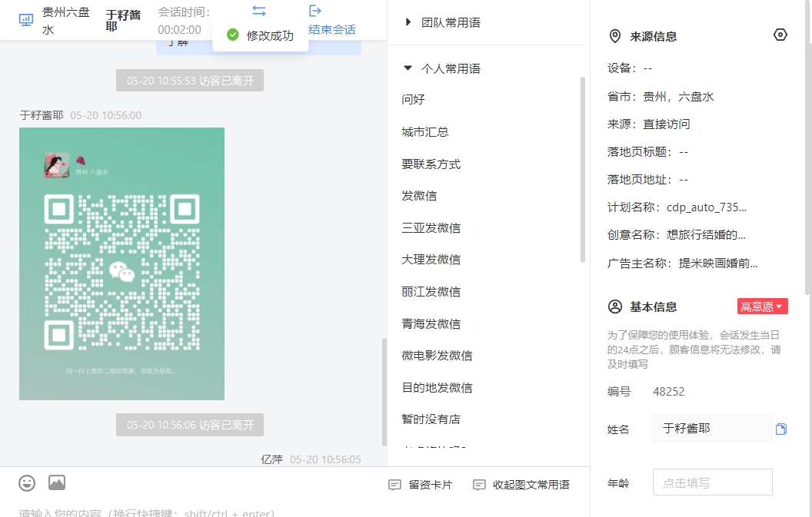Screen dimensions: 812x517
Task: Click the 05-20 10:56:06 访客已离开 notice
Action: click(190, 425)
